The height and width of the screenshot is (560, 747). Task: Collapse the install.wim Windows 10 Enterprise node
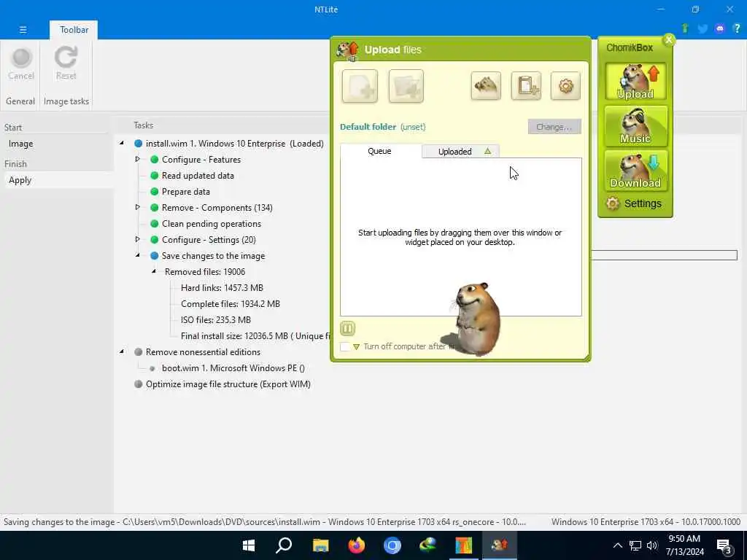pos(122,143)
